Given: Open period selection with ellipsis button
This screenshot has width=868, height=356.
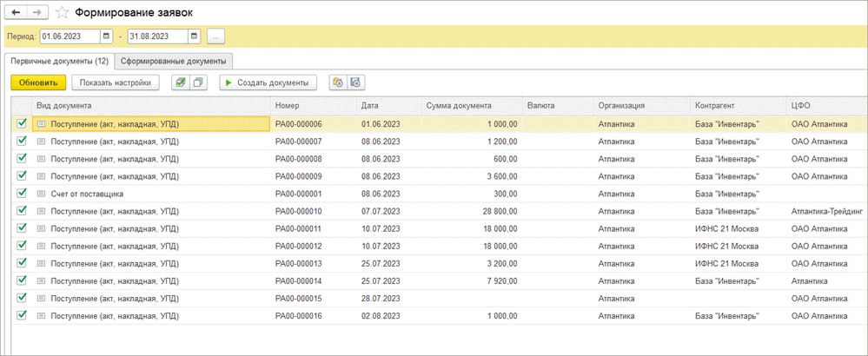Looking at the screenshot, I should (216, 36).
